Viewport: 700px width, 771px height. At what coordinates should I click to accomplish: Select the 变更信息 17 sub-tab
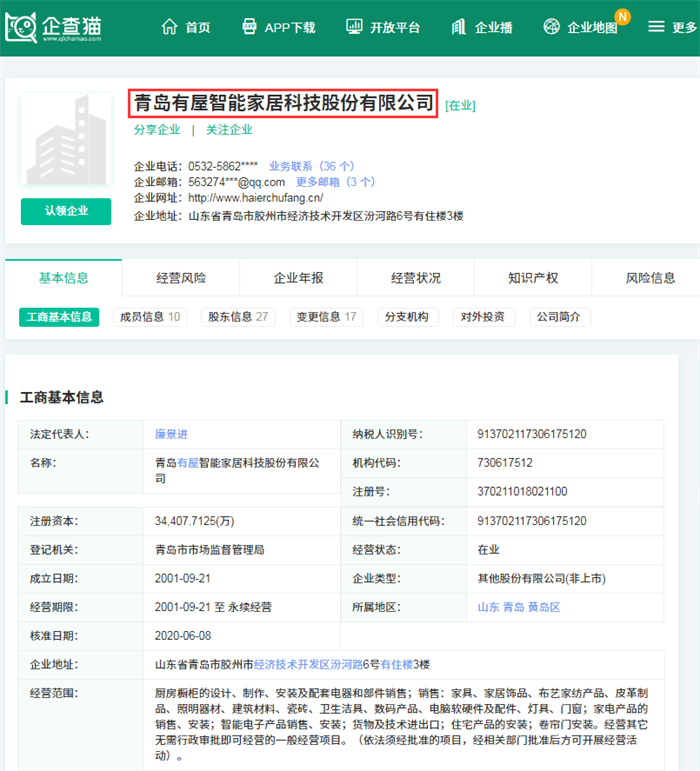pyautogui.click(x=326, y=317)
